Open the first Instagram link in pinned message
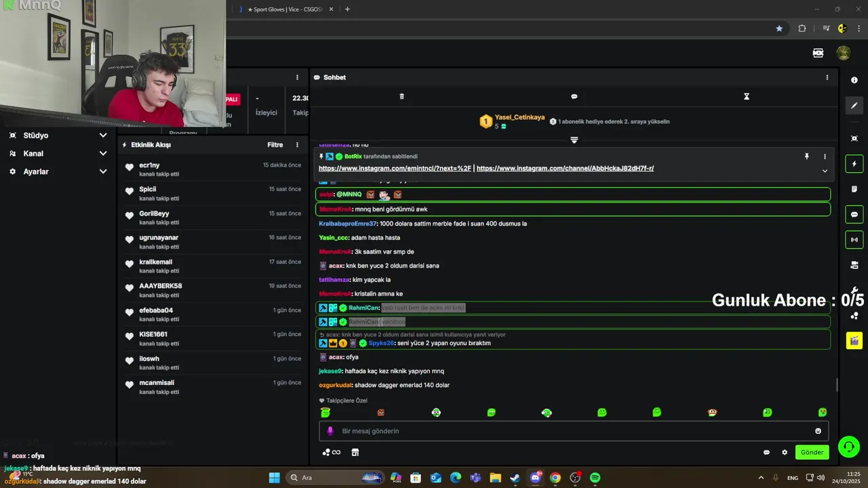The width and height of the screenshot is (868, 488). 395,168
